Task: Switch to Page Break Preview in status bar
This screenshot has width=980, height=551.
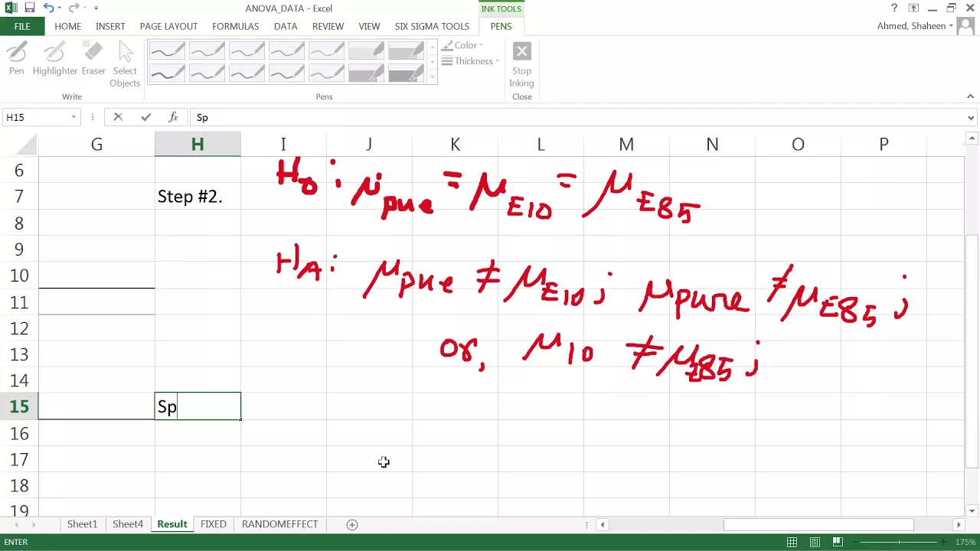Action: pyautogui.click(x=839, y=542)
